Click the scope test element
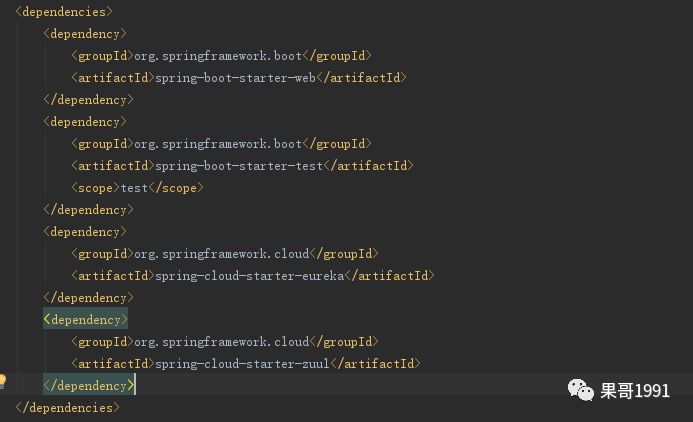This screenshot has width=693, height=422. 137,188
